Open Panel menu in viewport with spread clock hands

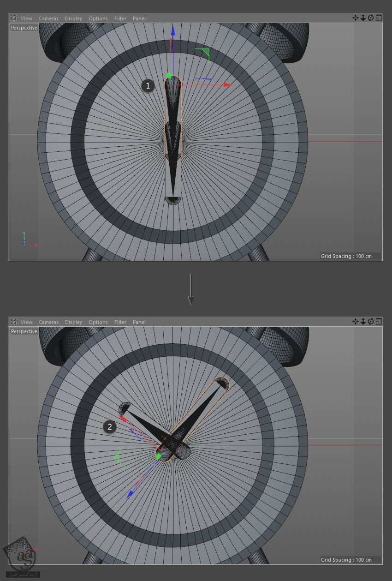click(x=139, y=322)
